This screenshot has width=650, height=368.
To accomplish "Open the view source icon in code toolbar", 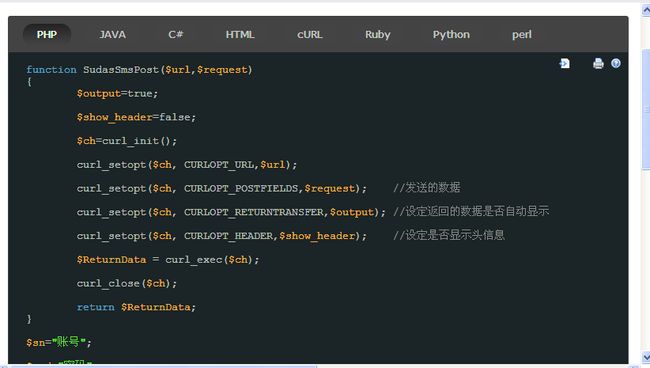I will click(565, 63).
